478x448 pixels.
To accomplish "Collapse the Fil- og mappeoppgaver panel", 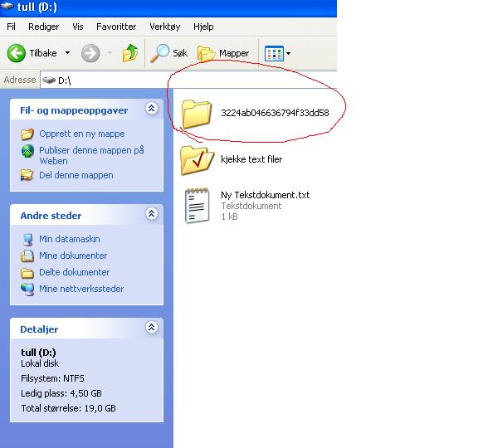I will [x=152, y=108].
